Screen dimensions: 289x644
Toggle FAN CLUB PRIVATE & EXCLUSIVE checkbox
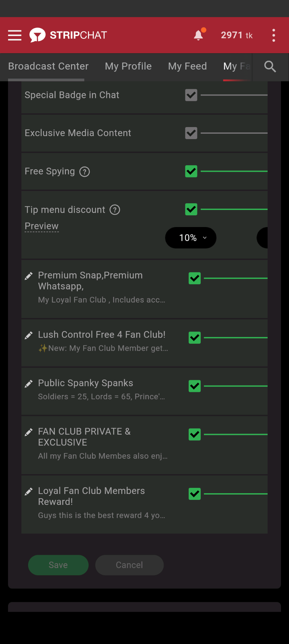195,434
